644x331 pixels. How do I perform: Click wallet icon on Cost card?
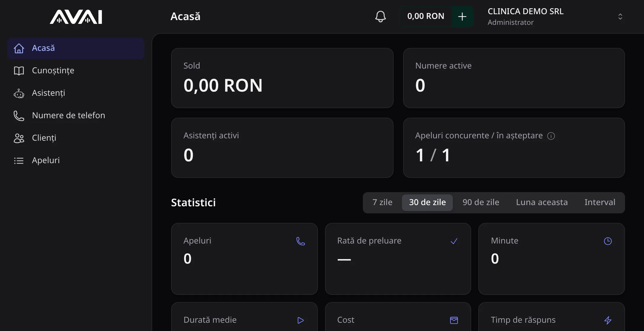pos(454,320)
